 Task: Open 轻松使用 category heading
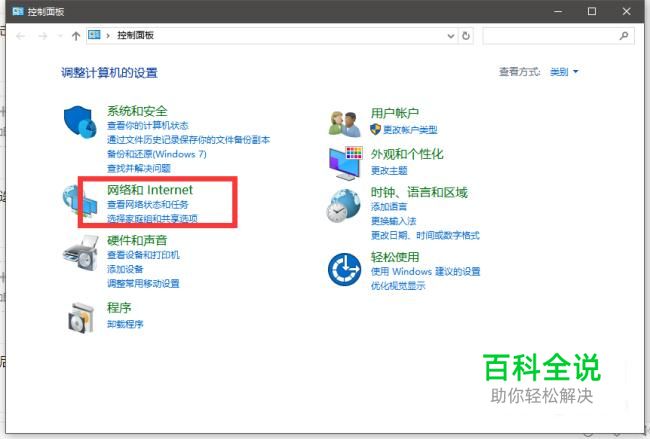point(395,257)
